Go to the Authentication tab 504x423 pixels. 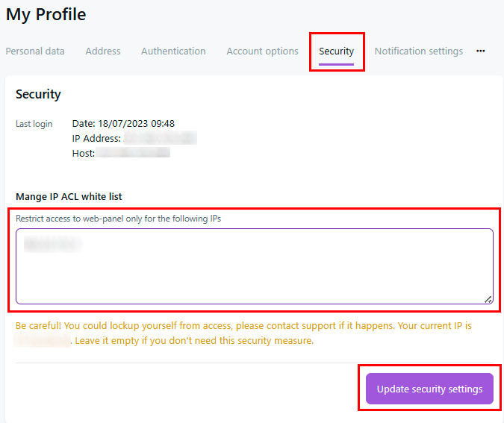click(173, 51)
